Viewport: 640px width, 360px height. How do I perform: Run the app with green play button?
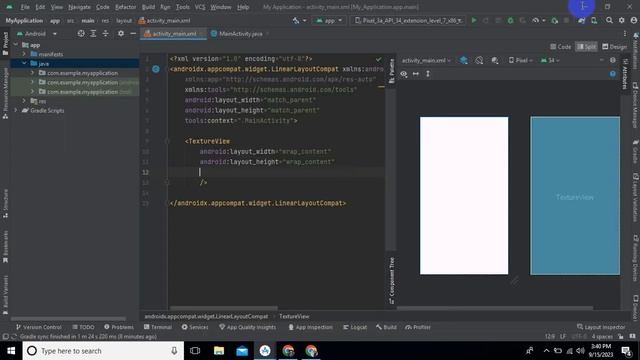(474, 20)
